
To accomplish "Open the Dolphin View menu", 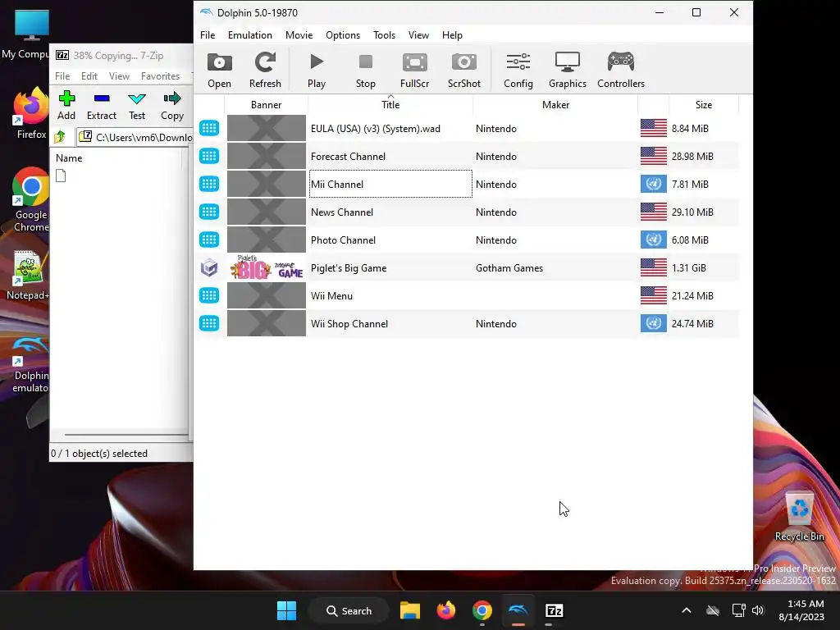I will 418,34.
